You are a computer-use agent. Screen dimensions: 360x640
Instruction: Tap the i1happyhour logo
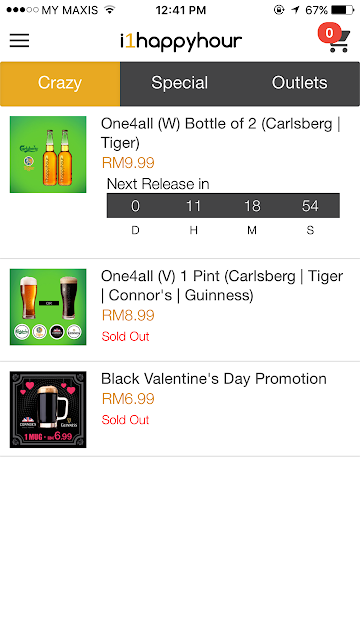181,42
